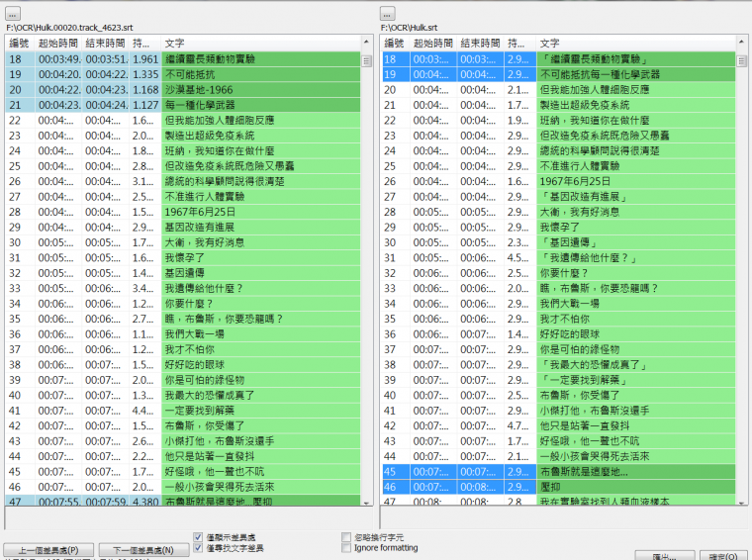Click 編號 header in Hulk.srt list

click(395, 44)
